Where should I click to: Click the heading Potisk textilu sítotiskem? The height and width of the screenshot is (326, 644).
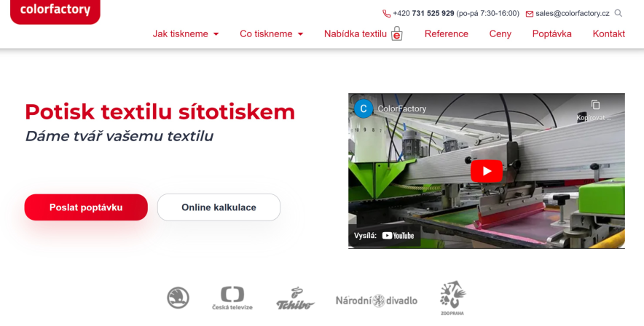160,111
